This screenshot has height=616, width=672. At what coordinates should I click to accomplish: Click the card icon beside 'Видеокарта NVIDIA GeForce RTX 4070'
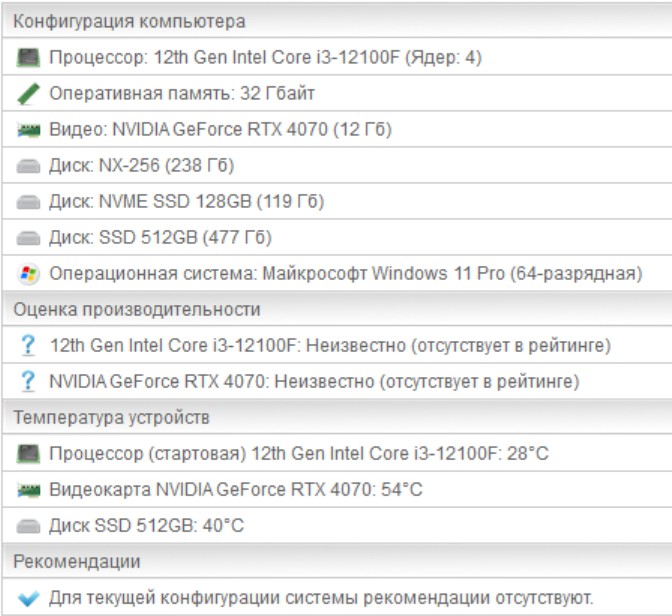pos(28,490)
